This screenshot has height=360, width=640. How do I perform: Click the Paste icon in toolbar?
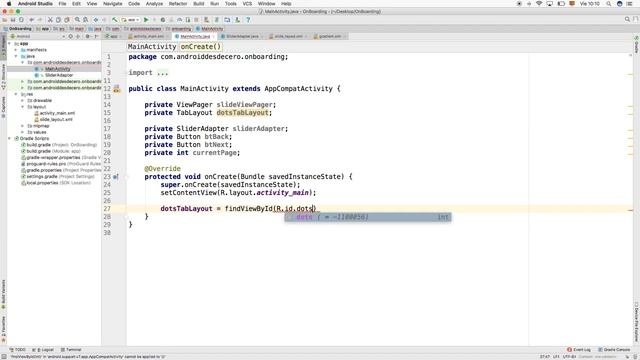[x=67, y=20]
